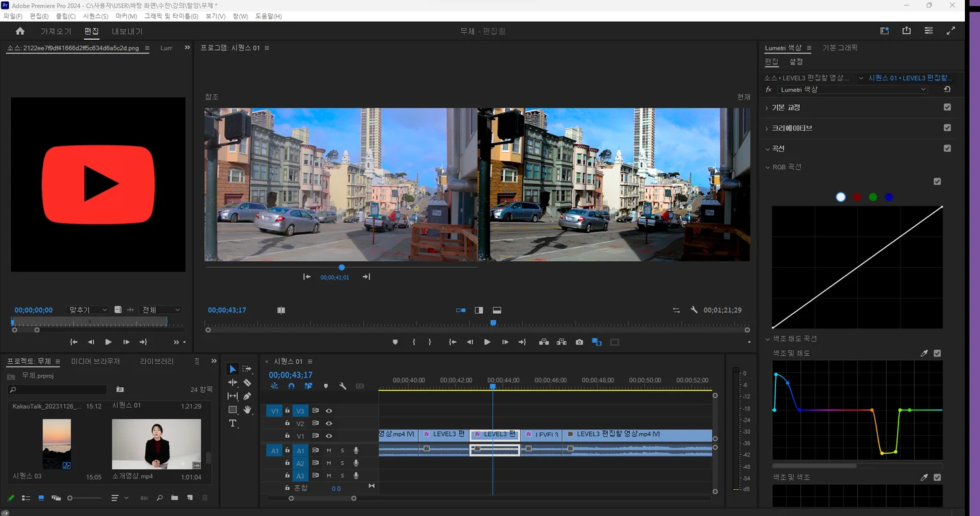
Task: Select the Type tool
Action: [233, 423]
